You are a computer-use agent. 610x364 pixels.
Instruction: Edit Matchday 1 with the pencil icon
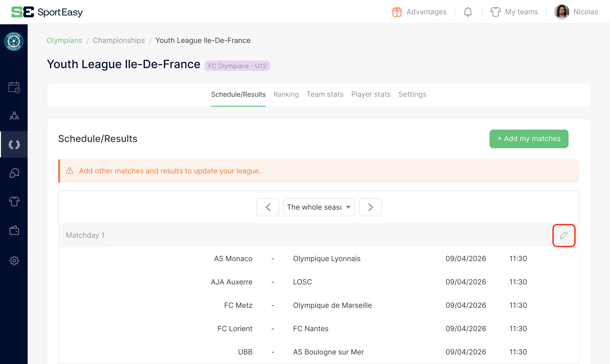(x=564, y=235)
